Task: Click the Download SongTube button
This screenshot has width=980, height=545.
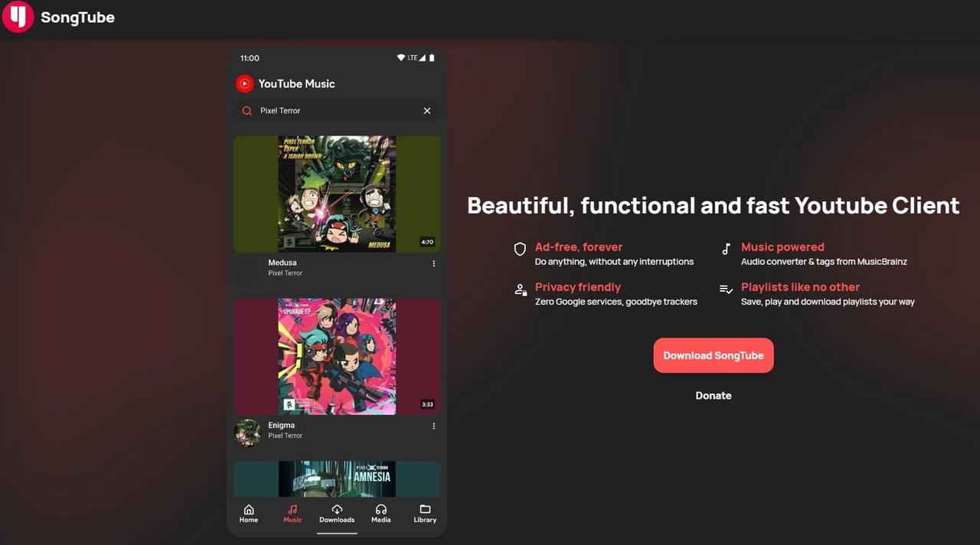Action: click(x=713, y=355)
